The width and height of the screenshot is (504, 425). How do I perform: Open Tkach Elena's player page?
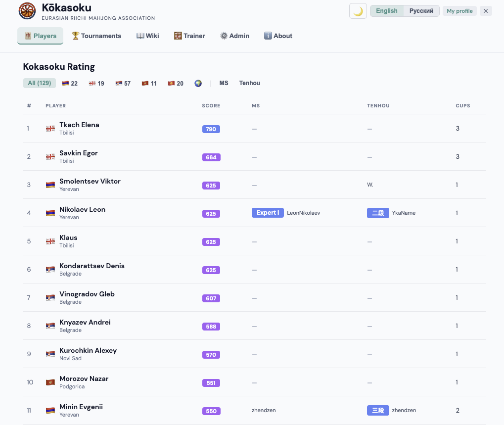click(79, 125)
